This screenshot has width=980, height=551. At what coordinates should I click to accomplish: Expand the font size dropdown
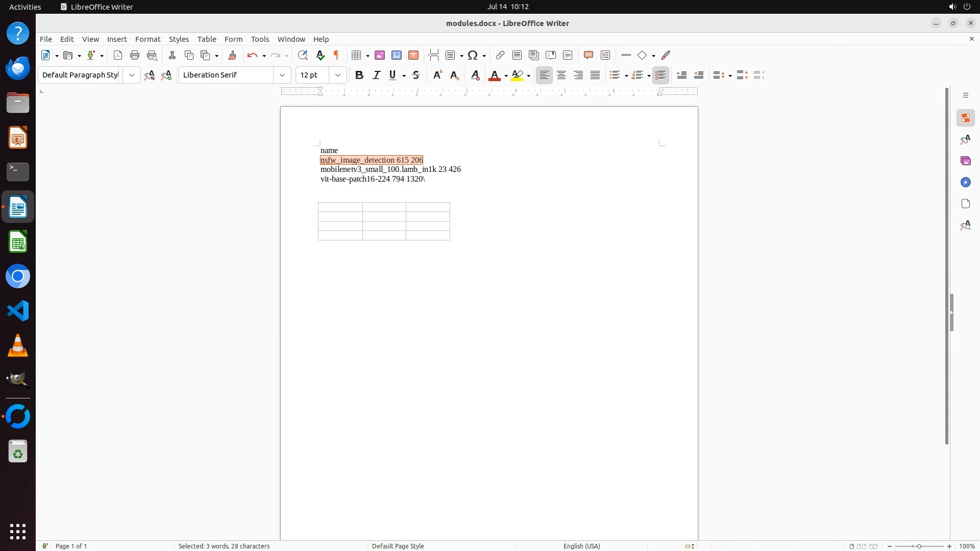tap(338, 75)
